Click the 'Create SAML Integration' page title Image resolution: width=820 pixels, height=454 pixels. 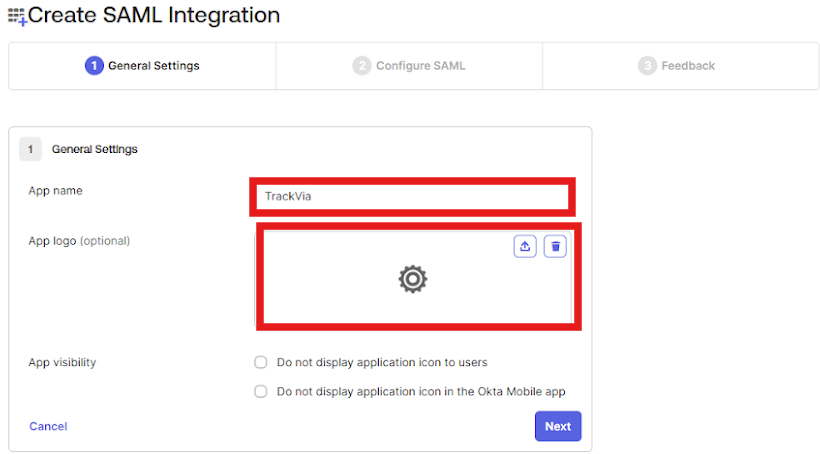154,15
